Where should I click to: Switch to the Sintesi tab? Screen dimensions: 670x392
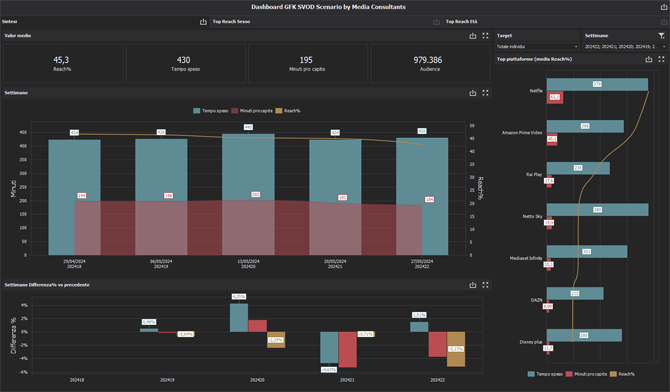[9, 21]
